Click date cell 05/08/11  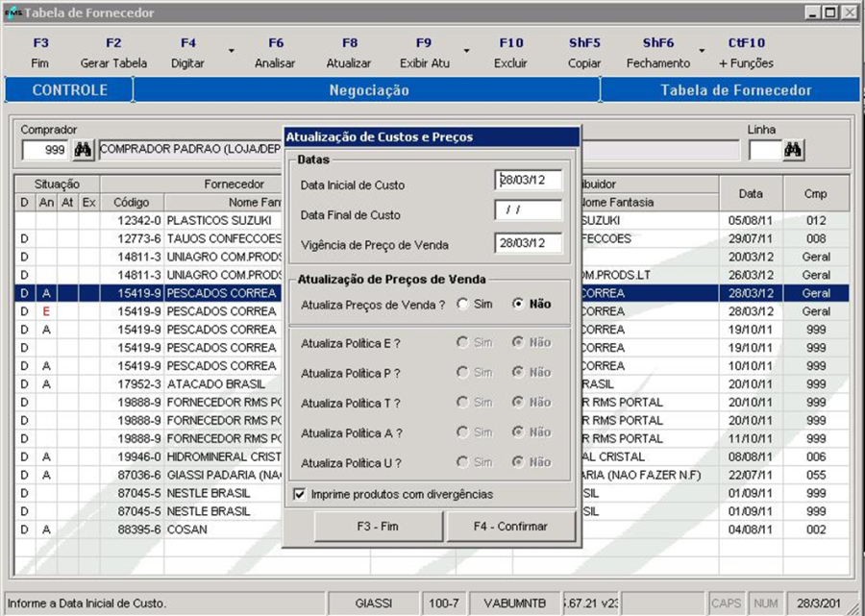click(x=750, y=221)
